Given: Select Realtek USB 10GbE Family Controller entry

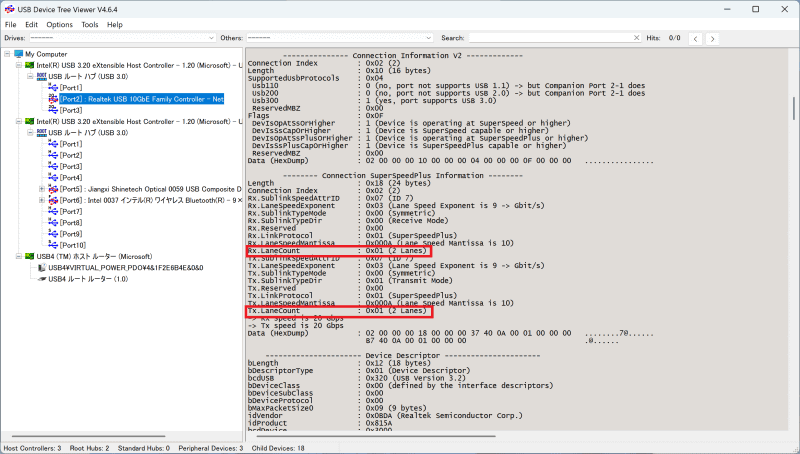Looking at the screenshot, I should 142,99.
